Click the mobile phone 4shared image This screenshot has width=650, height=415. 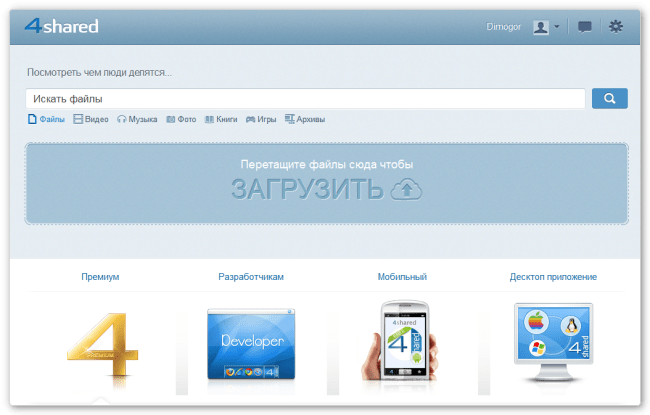click(400, 341)
